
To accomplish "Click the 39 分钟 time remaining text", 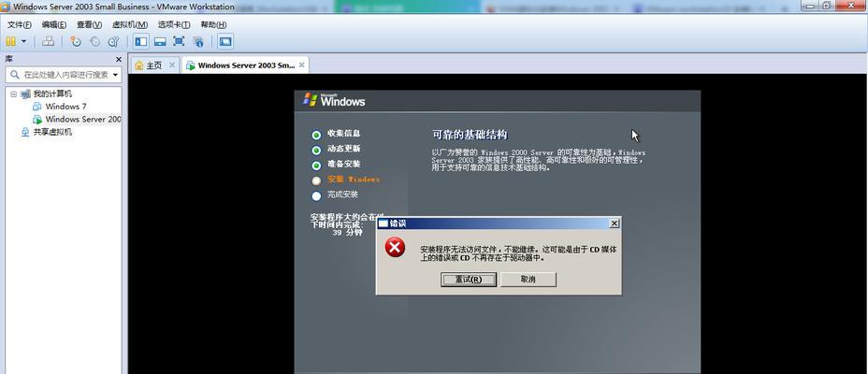I will click(x=347, y=233).
